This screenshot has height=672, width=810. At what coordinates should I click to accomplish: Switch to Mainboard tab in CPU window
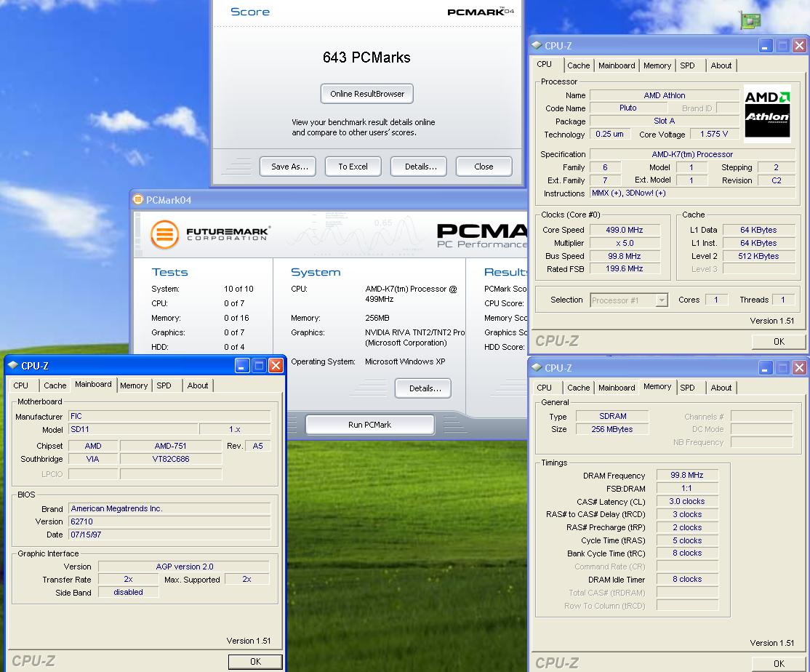pos(617,65)
